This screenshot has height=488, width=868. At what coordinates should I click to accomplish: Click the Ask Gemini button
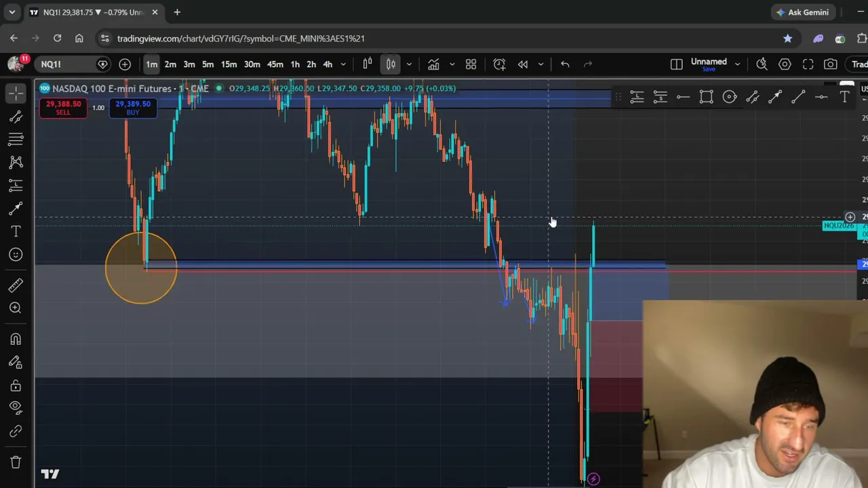[803, 12]
